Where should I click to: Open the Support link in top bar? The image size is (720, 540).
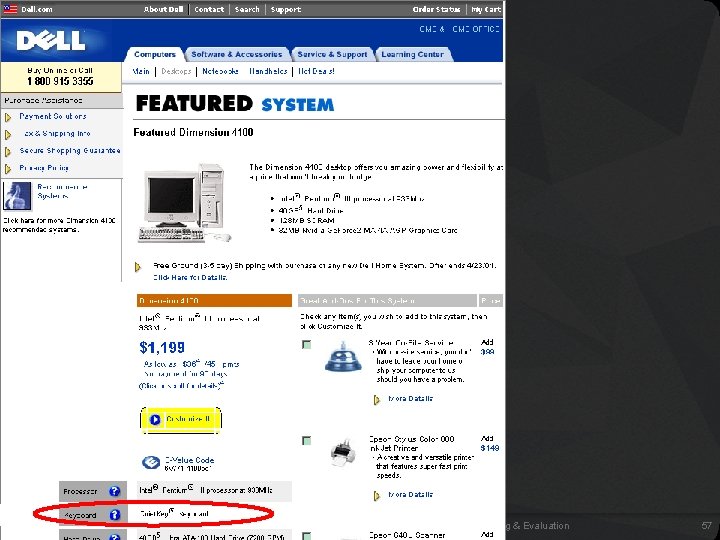286,9
